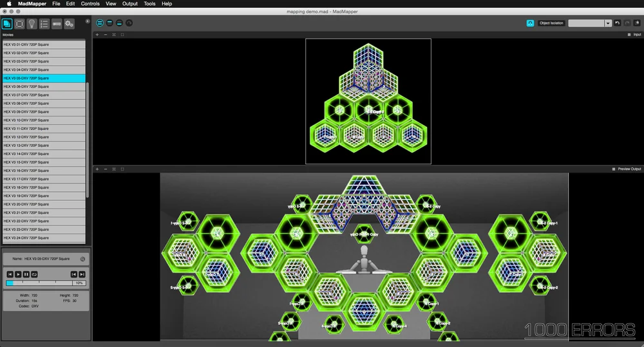
Task: Open the Media tab icon
Action: pos(7,24)
